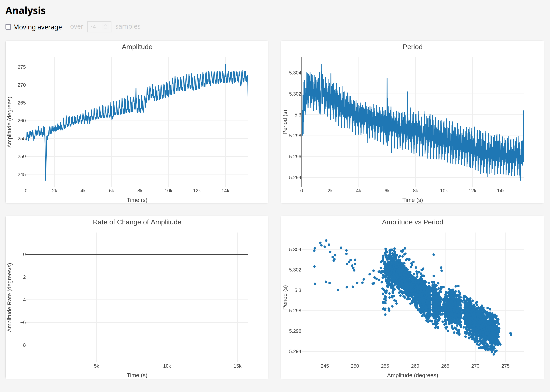This screenshot has width=550, height=392.
Task: Click the Time (s) label under Amplitude chart
Action: (137, 200)
